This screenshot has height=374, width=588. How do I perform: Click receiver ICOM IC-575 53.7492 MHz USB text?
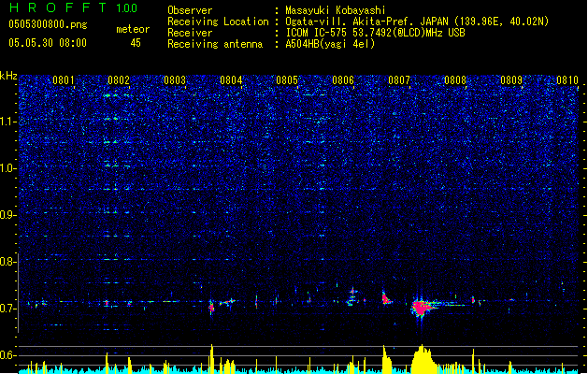(375, 33)
